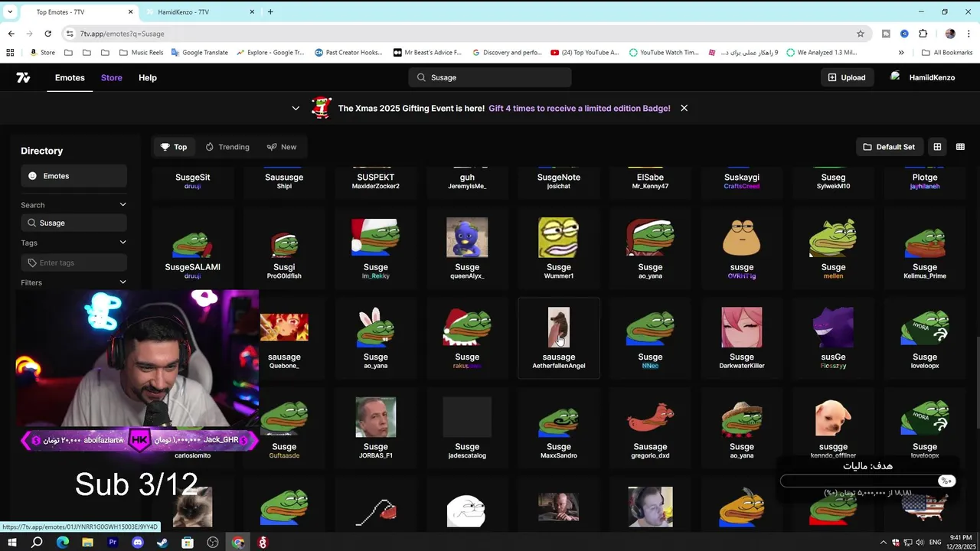Open the Susge emote by JORBAS_F1
Viewport: 980px width, 551px height.
point(376,428)
